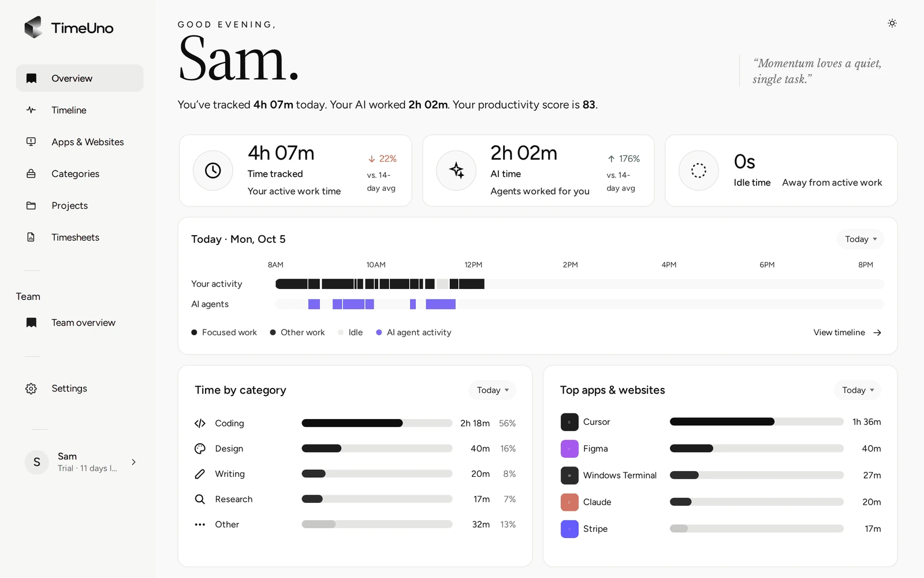
Task: Click the Windows Terminal app icon
Action: click(569, 475)
